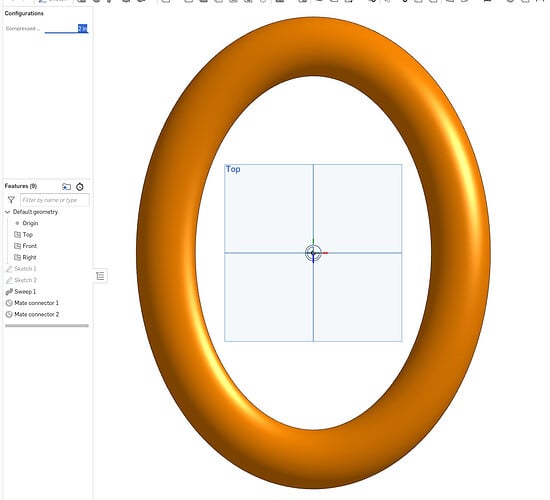Viewport: 550px width, 500px height.
Task: Click the rollback bar below Mate connector 2
Action: point(47,326)
